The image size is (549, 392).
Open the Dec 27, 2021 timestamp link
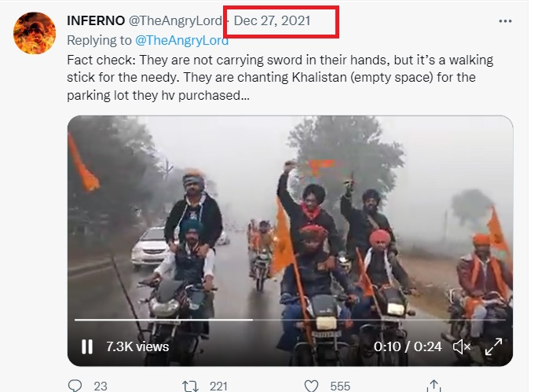pyautogui.click(x=272, y=21)
